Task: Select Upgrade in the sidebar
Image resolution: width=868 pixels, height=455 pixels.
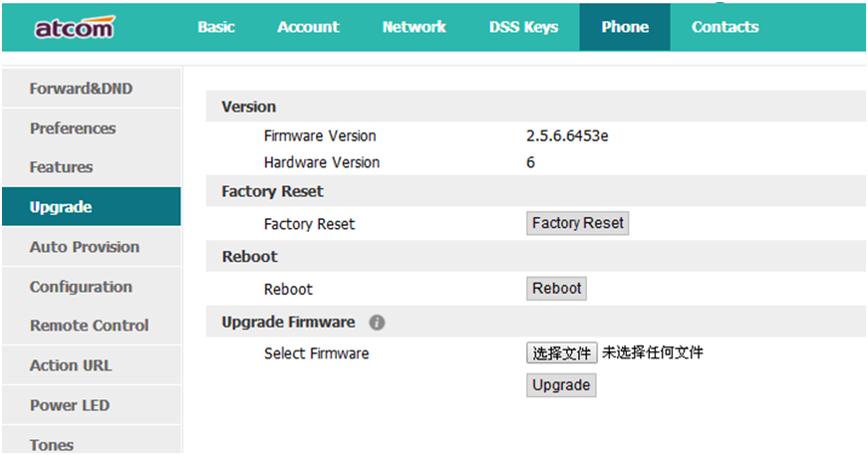Action: [61, 207]
